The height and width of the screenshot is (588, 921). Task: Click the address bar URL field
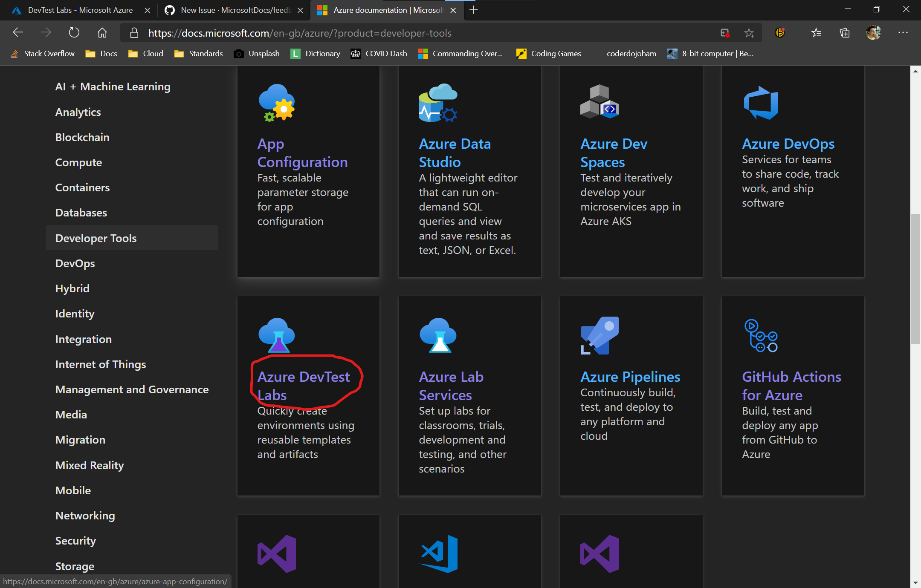tap(426, 33)
